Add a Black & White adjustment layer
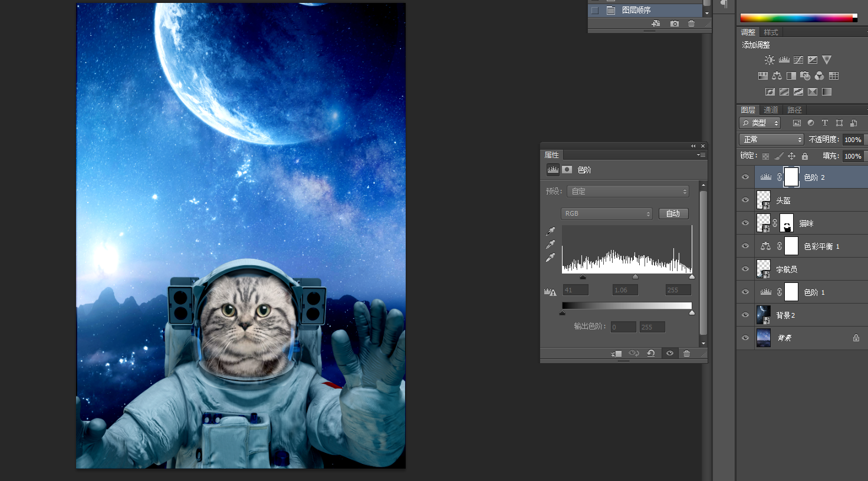The image size is (868, 481). [791, 76]
